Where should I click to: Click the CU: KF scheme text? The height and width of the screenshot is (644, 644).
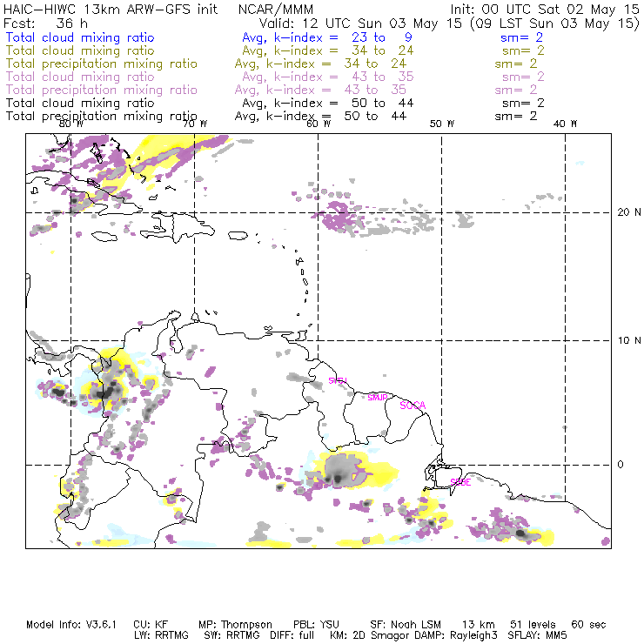(x=151, y=625)
